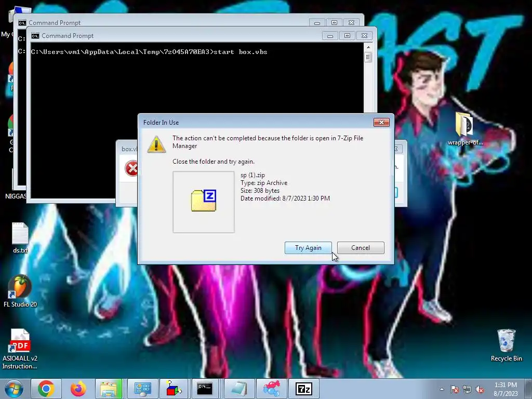532x399 pixels.
Task: Select 'Size: 308 bytes' text
Action: pyautogui.click(x=260, y=191)
